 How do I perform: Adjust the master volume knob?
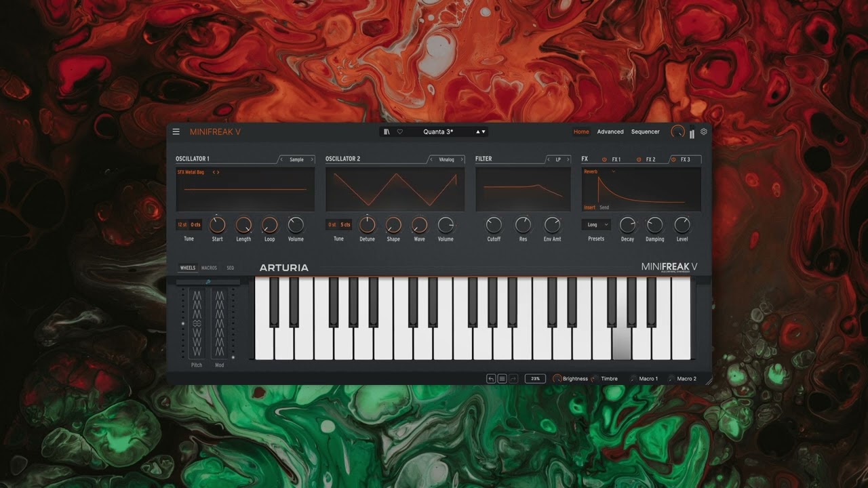[677, 132]
